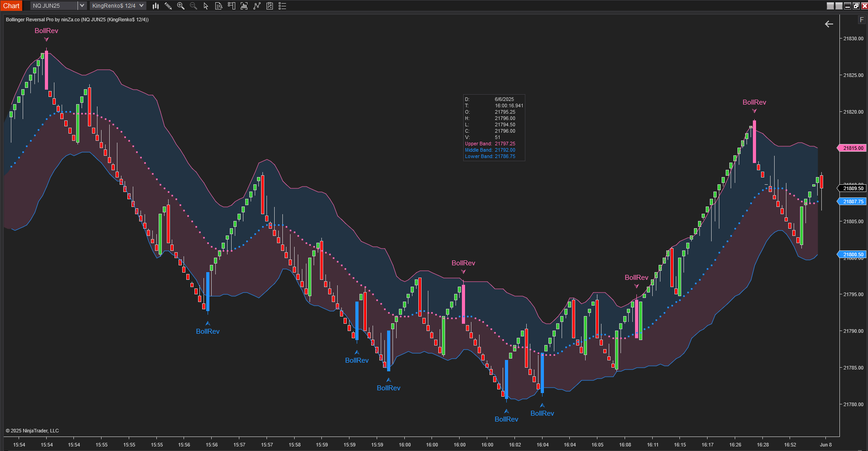Screen dimensions: 868x451
Task: Click the pink 21815.00 price marker
Action: pos(853,148)
